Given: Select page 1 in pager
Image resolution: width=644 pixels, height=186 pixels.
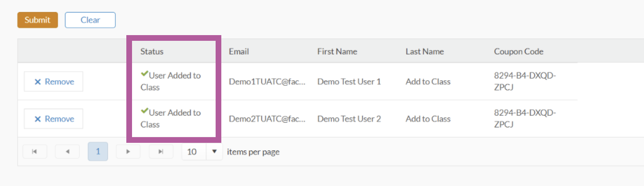Looking at the screenshot, I should click(x=98, y=152).
